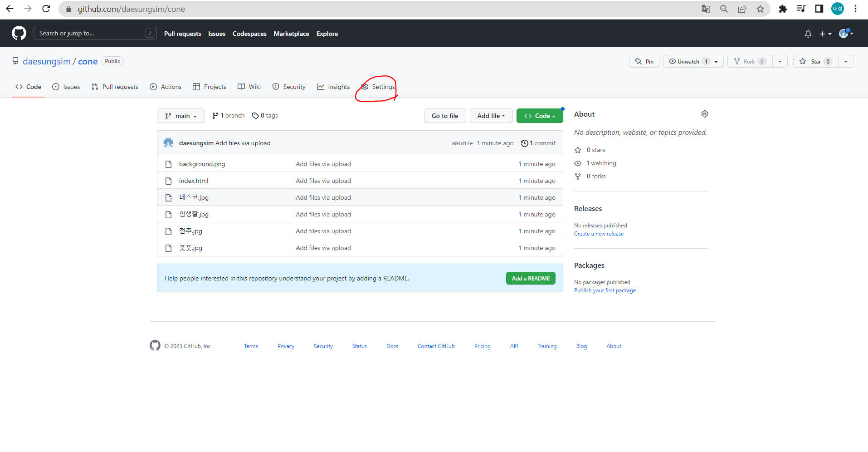Click Go to file button
Image resolution: width=868 pixels, height=452 pixels.
coord(445,116)
